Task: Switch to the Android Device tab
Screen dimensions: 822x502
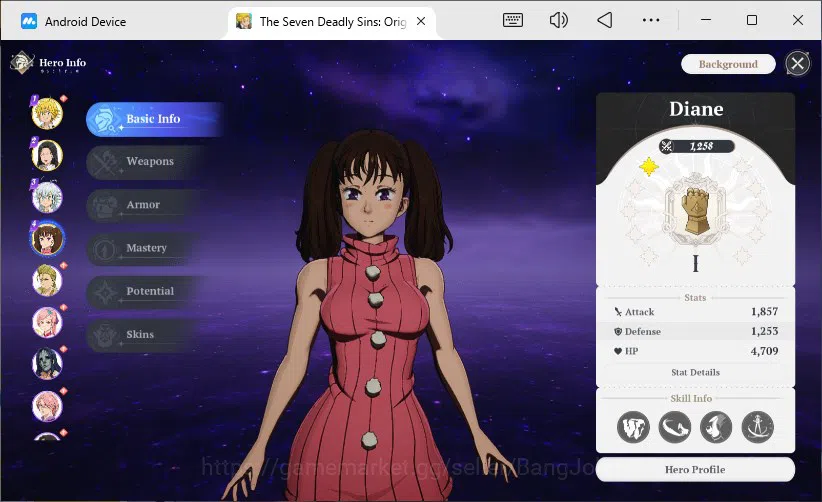Action: 73,21
